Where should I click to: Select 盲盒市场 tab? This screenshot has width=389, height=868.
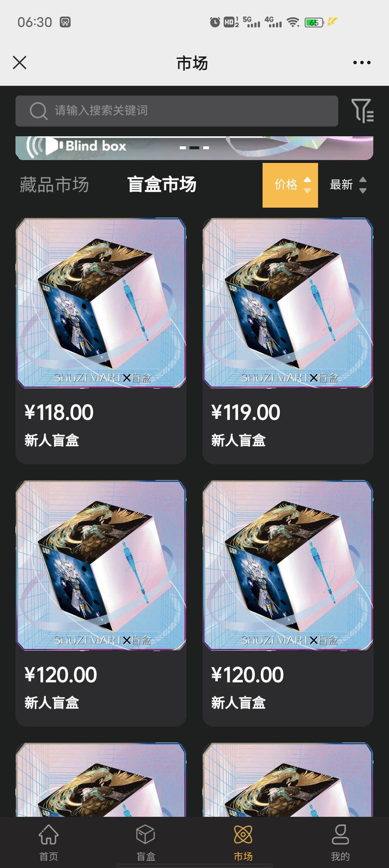(x=162, y=185)
